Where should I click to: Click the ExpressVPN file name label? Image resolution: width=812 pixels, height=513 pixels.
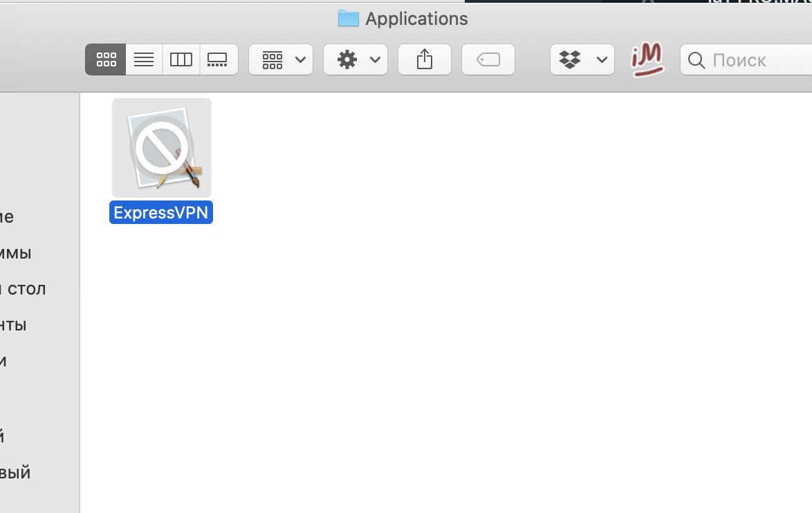pyautogui.click(x=161, y=212)
